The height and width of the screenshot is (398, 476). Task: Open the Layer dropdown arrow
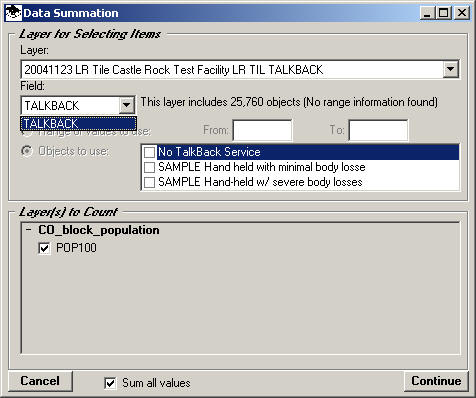click(451, 69)
